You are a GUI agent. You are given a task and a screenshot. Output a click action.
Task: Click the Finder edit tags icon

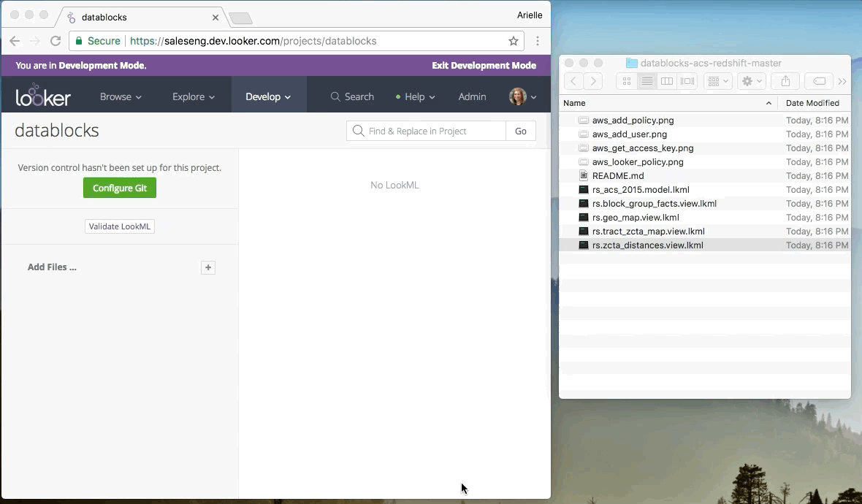click(819, 81)
